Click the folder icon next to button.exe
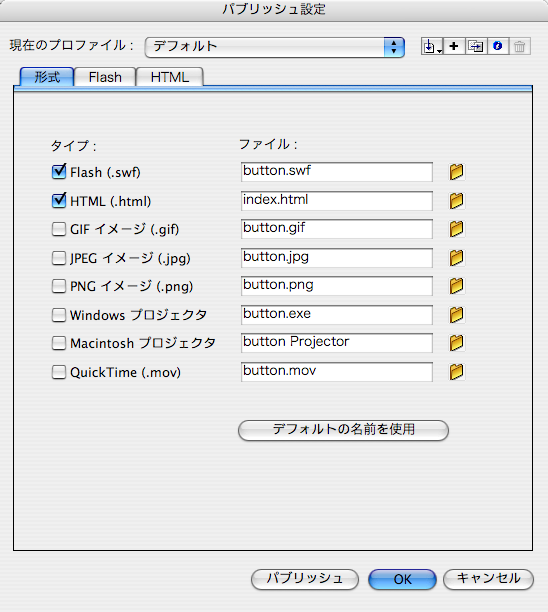Viewport: 548px width, 612px height. tap(456, 315)
